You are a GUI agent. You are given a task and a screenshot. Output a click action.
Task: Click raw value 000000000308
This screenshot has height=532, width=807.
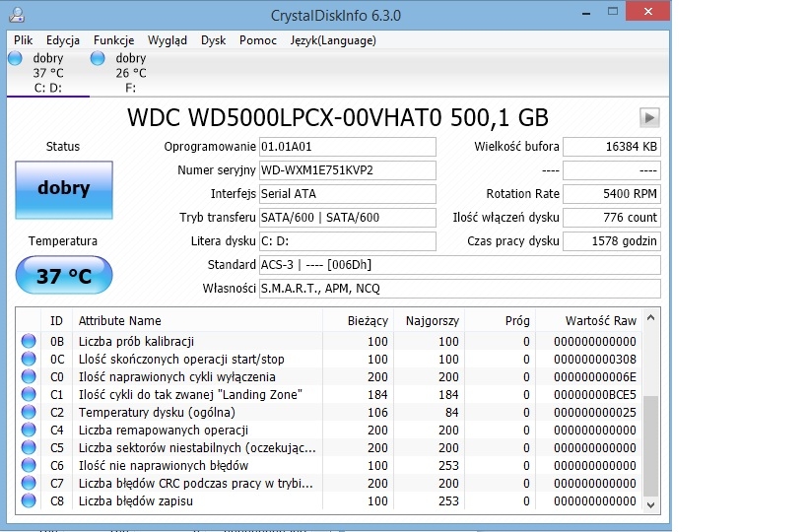tap(595, 360)
